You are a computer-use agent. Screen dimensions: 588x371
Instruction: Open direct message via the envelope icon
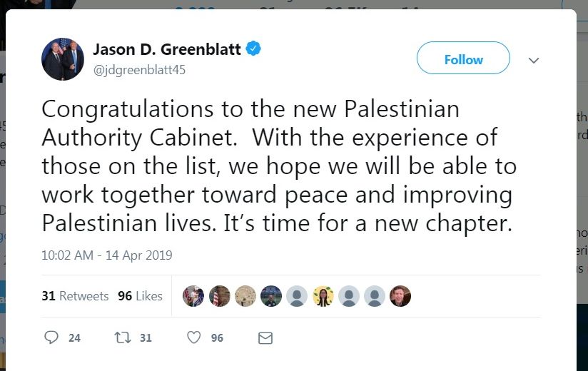(x=265, y=337)
